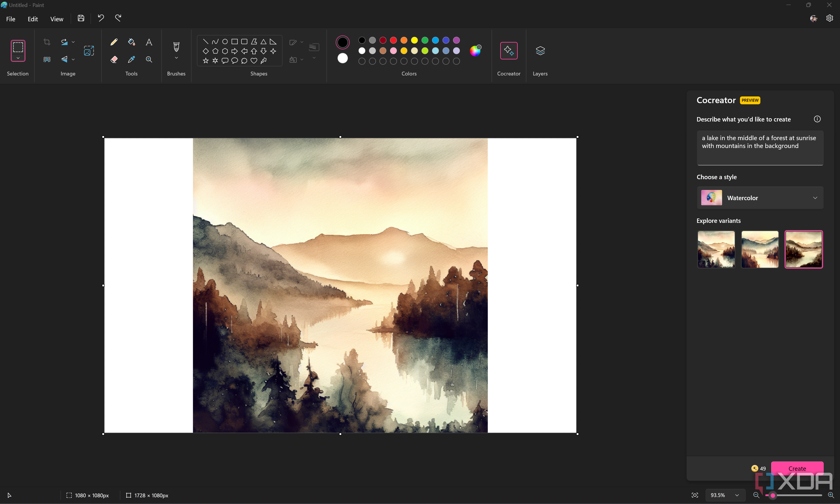Select the Pencil tool

pyautogui.click(x=114, y=42)
